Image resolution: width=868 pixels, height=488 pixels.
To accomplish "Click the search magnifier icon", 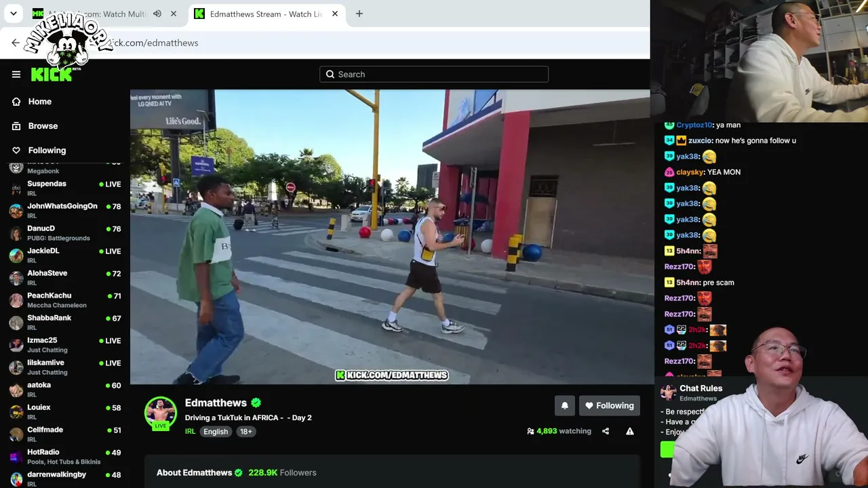I will click(330, 75).
